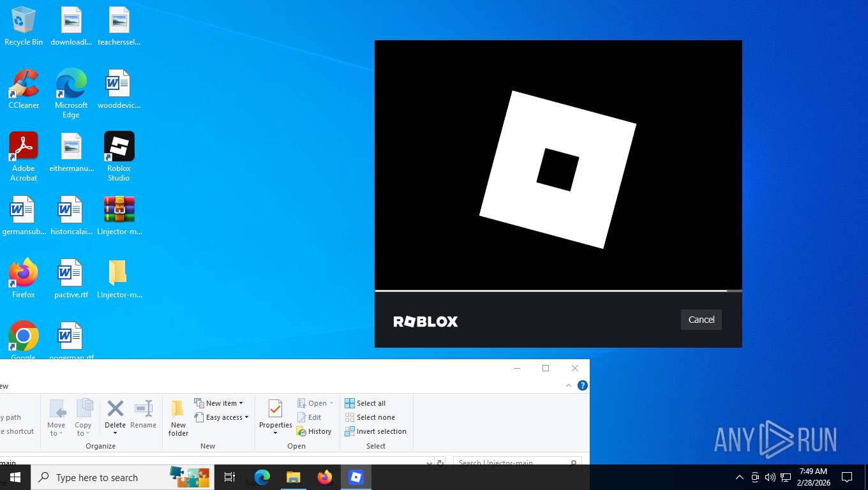The height and width of the screenshot is (490, 868).
Task: Switch to Roblox installer taskbar button
Action: point(356,477)
